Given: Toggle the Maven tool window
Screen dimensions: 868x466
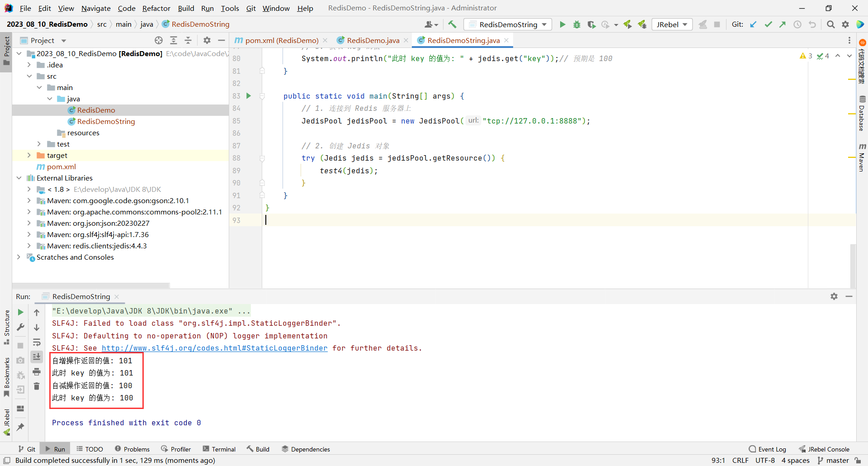Looking at the screenshot, I should tap(862, 157).
